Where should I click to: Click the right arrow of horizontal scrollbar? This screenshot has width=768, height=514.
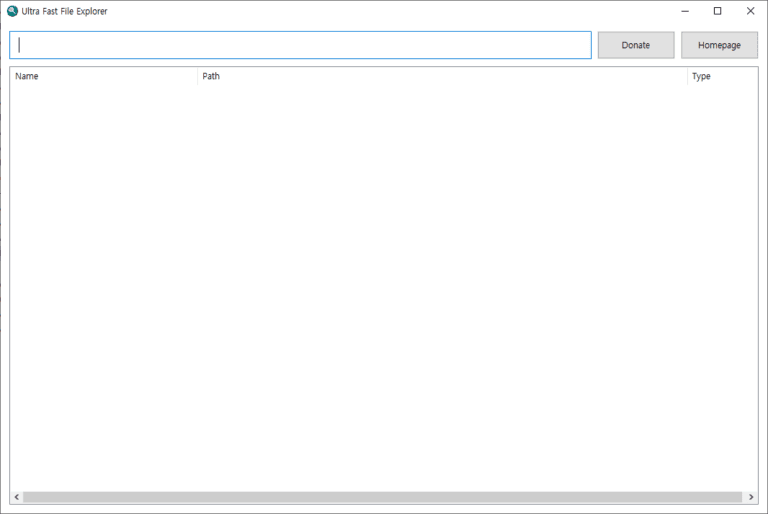[x=751, y=497]
